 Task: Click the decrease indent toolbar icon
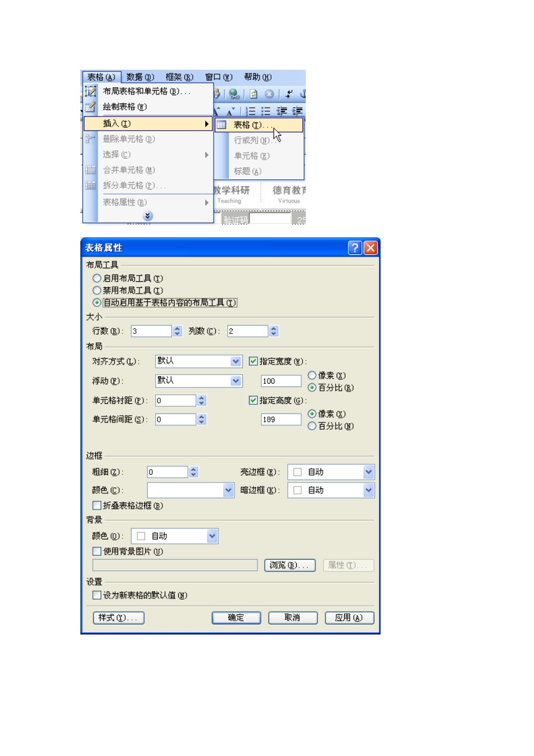[282, 111]
